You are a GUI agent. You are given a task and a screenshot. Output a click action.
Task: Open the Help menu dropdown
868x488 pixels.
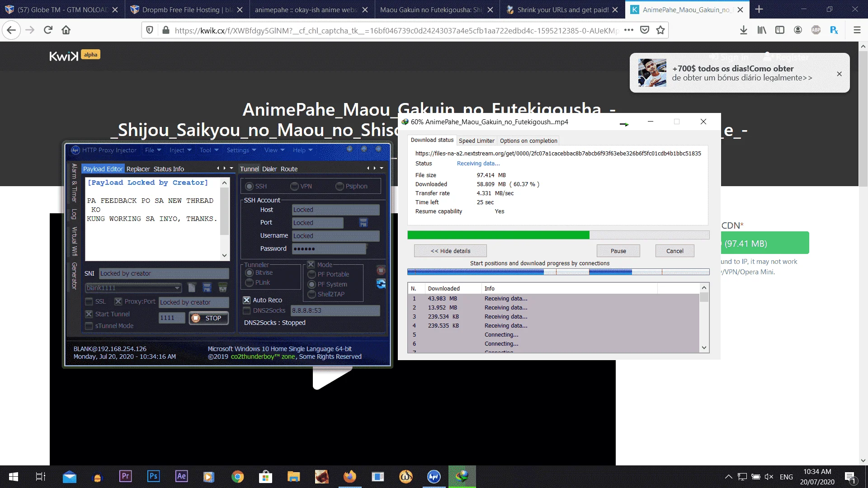click(302, 150)
